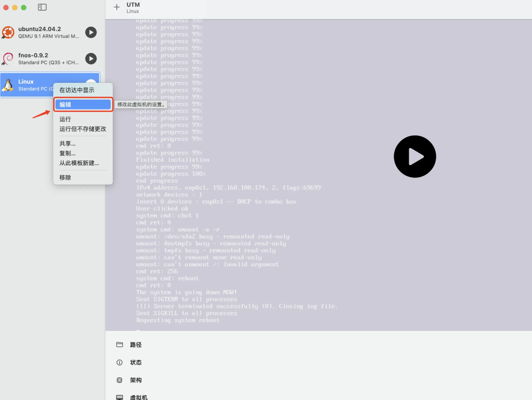Screen dimensions: 532x400
Task: Toggle the UTM sidebar visibility icon
Action: [42, 7]
